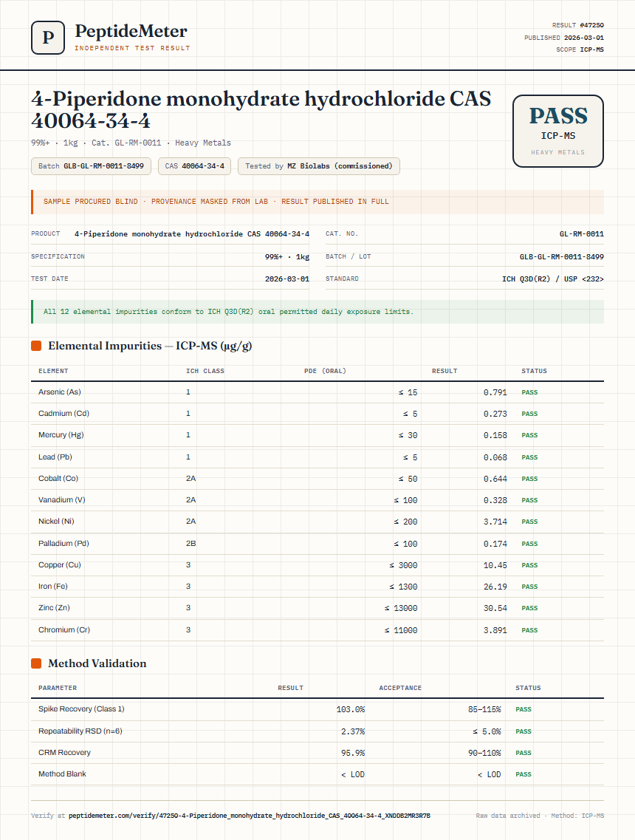This screenshot has height=840, width=635.
Task: Select the Iron (Fe) row
Action: click(x=317, y=587)
